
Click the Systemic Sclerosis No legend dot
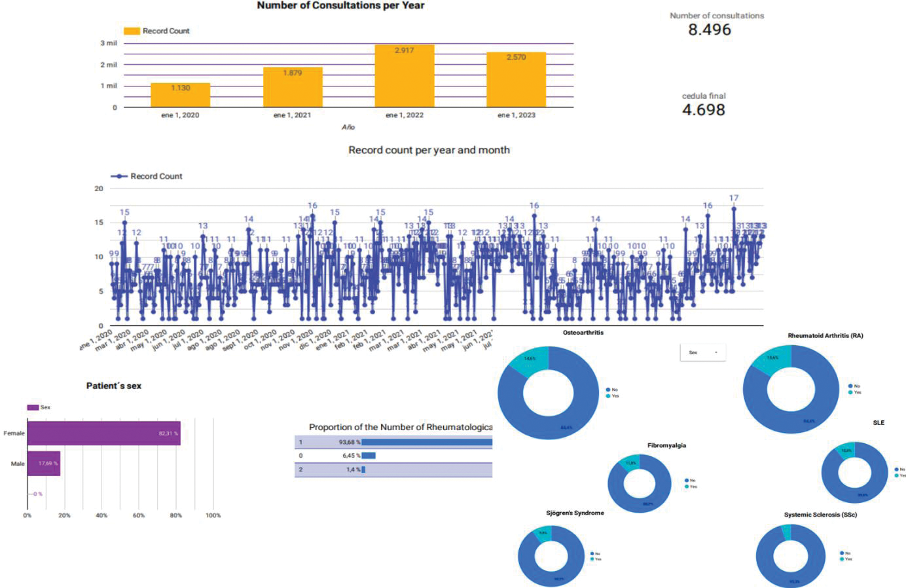842,553
